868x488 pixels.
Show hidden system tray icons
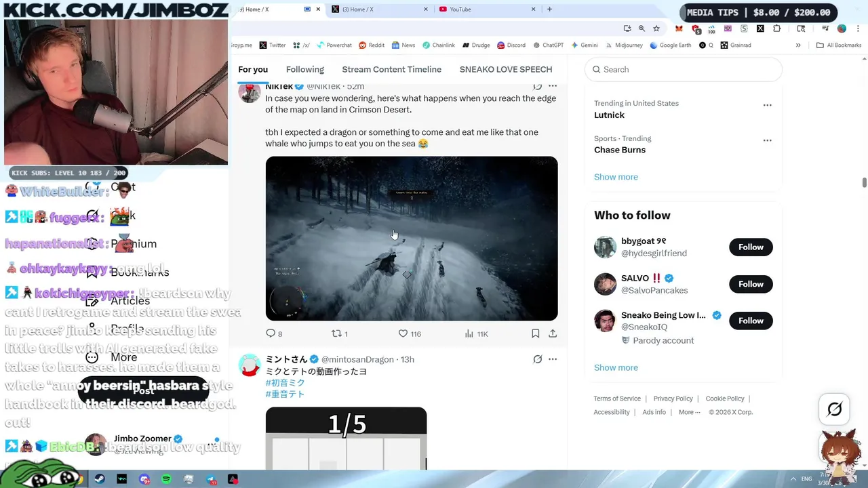(793, 479)
